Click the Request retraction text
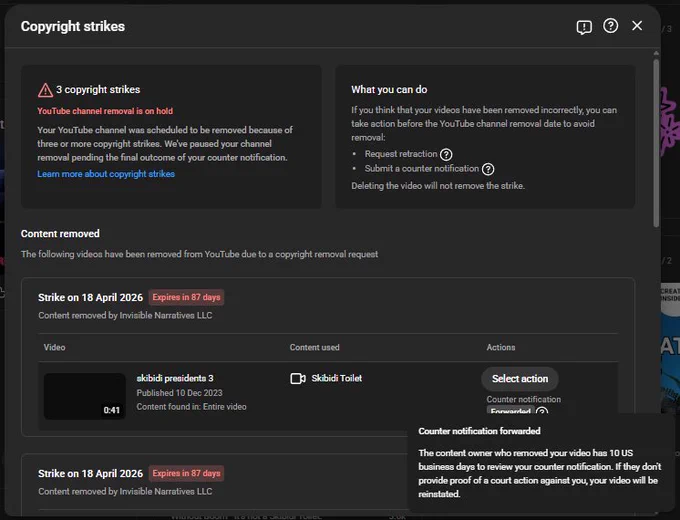Viewport: 680px width, 520px height. coord(401,154)
